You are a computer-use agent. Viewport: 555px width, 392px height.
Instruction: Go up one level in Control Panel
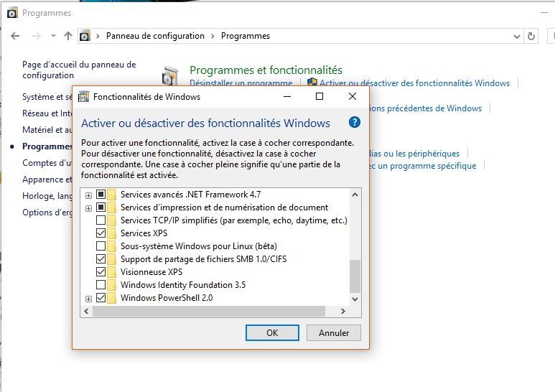click(68, 36)
